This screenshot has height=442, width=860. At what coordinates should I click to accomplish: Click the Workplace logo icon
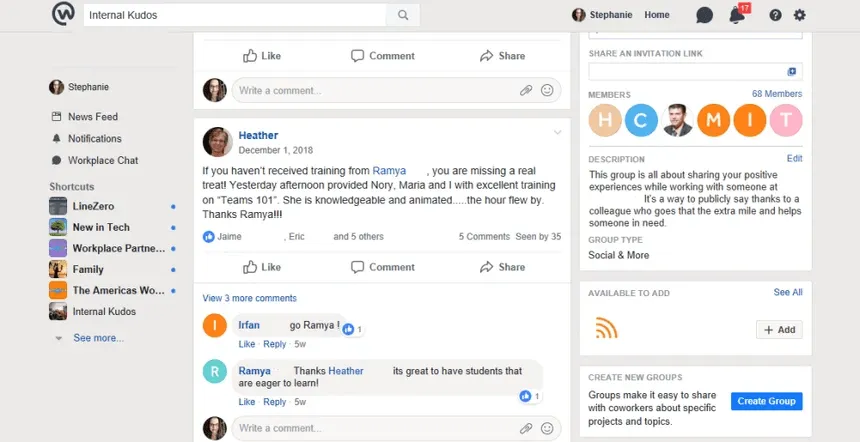point(63,14)
